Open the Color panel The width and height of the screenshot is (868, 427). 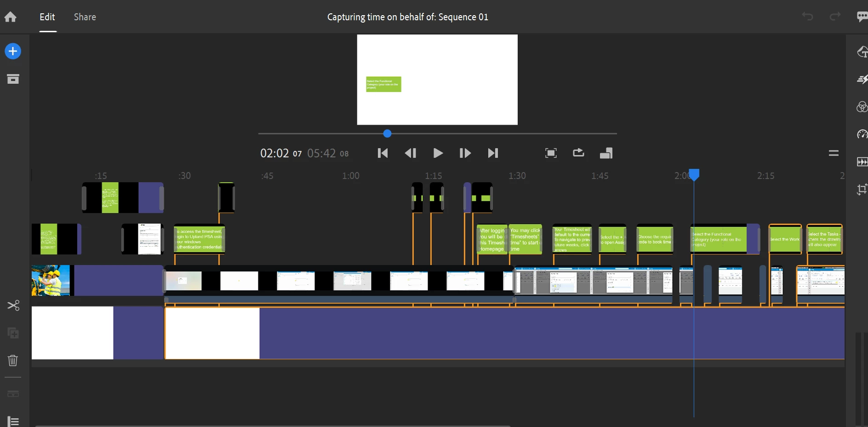[862, 107]
